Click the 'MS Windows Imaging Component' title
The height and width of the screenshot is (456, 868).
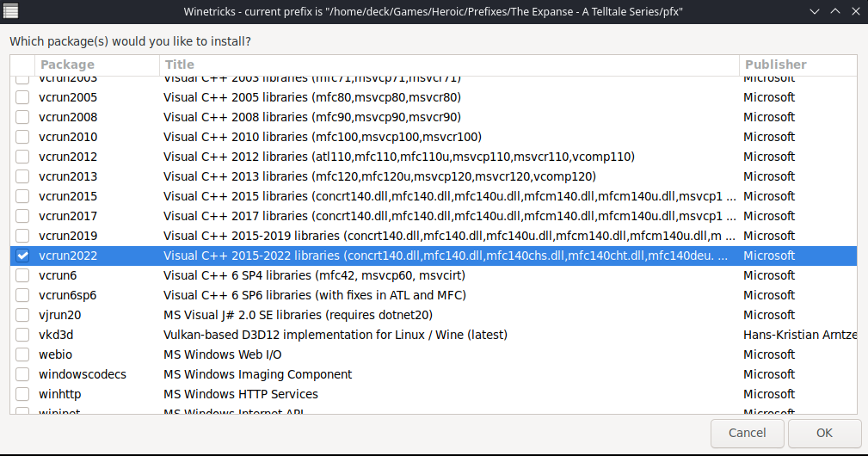257,374
